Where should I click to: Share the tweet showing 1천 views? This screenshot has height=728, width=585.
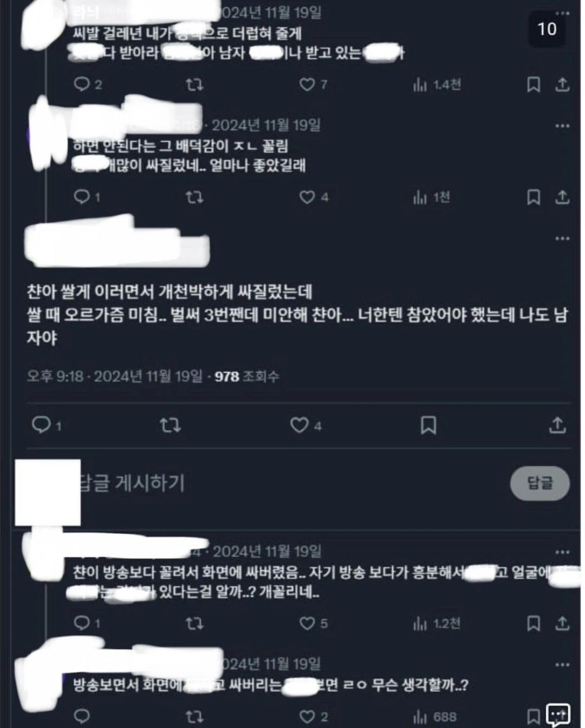tap(562, 197)
